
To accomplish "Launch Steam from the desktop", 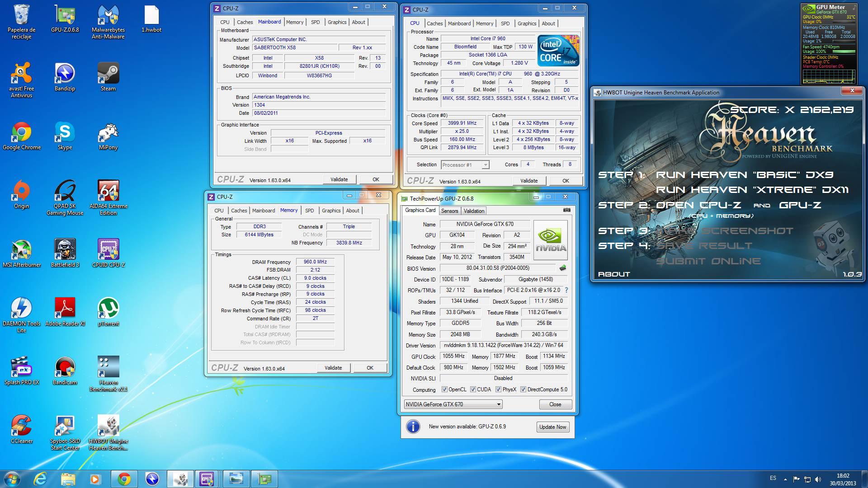I will (108, 77).
